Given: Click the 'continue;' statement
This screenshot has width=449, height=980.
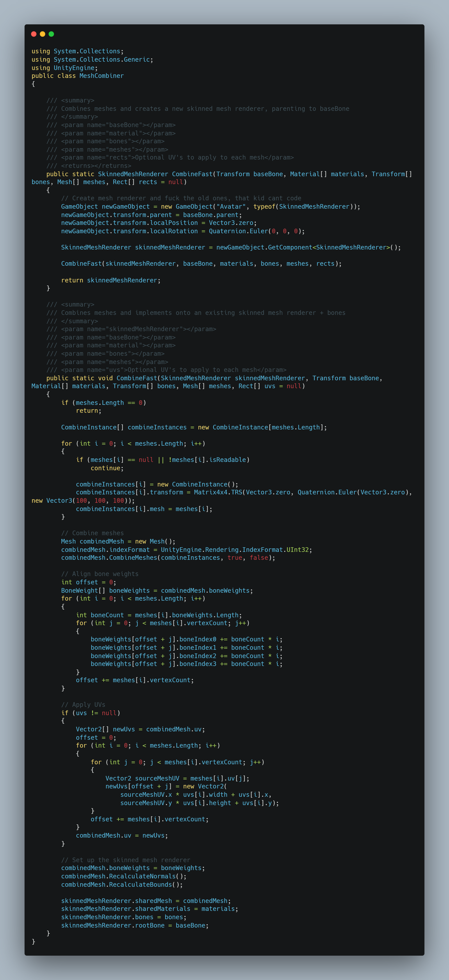Looking at the screenshot, I should 107,468.
